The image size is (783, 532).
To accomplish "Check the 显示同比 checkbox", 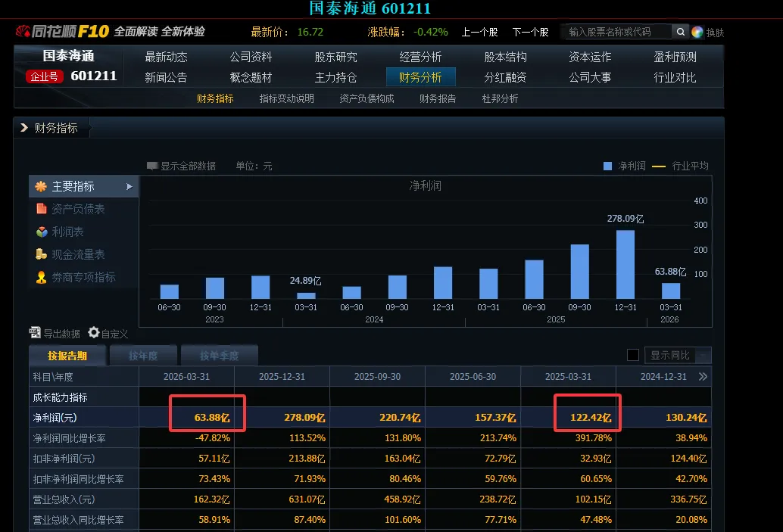I will click(x=633, y=356).
